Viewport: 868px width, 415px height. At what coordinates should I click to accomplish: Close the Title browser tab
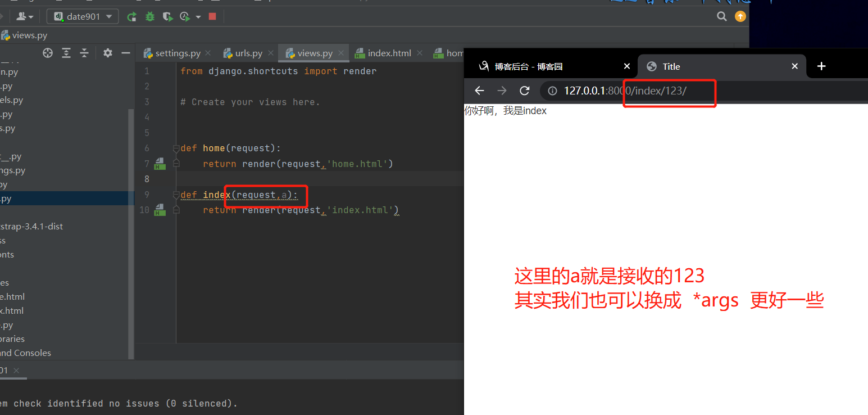click(794, 66)
